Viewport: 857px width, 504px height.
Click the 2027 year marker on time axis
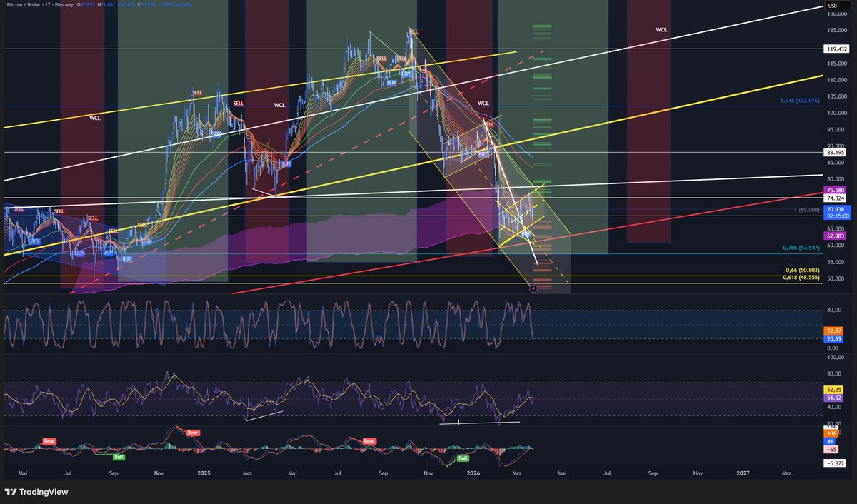tap(743, 473)
